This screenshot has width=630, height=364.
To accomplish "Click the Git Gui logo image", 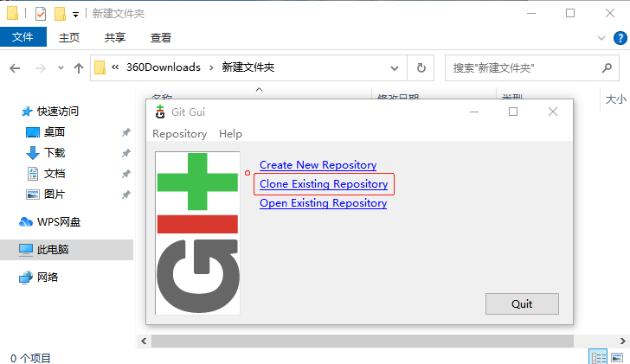I will [x=197, y=233].
